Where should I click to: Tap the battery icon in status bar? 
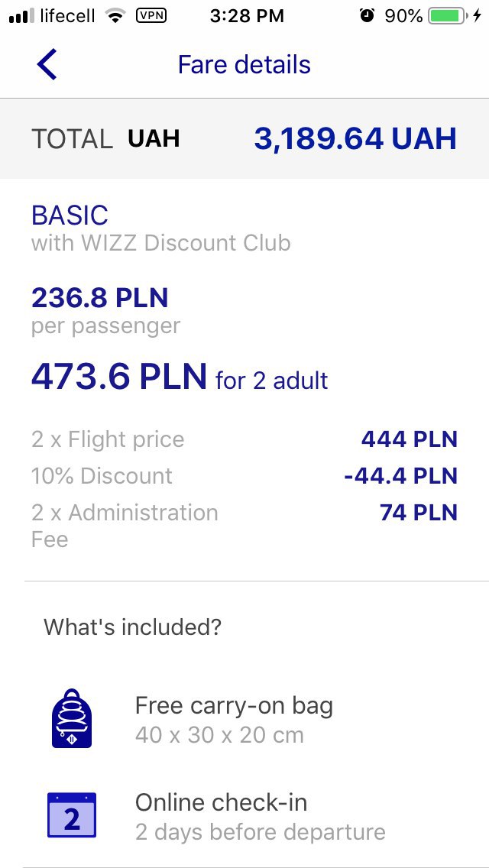[448, 16]
